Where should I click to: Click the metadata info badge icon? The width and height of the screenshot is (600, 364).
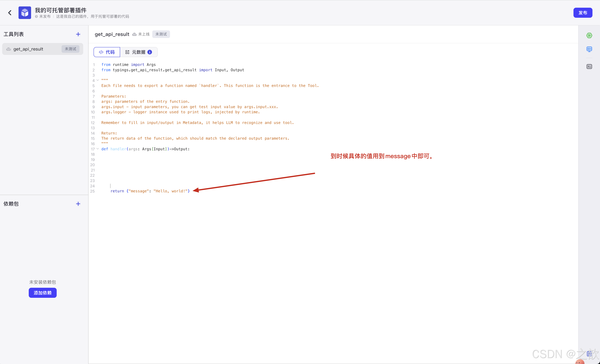pyautogui.click(x=150, y=52)
